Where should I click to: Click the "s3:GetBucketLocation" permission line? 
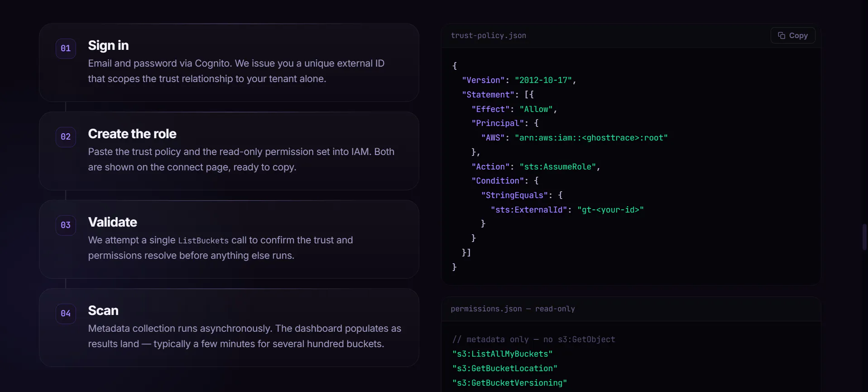tap(505, 368)
